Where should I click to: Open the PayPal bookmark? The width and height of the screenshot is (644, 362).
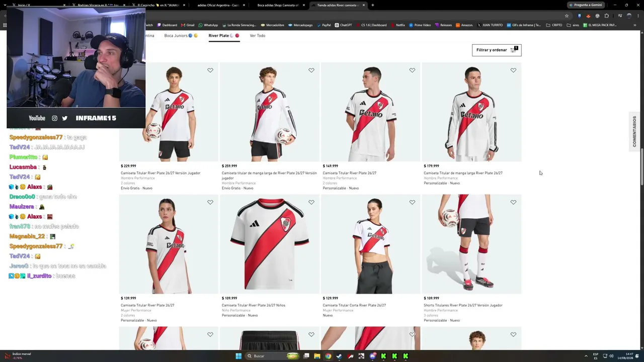[324, 25]
